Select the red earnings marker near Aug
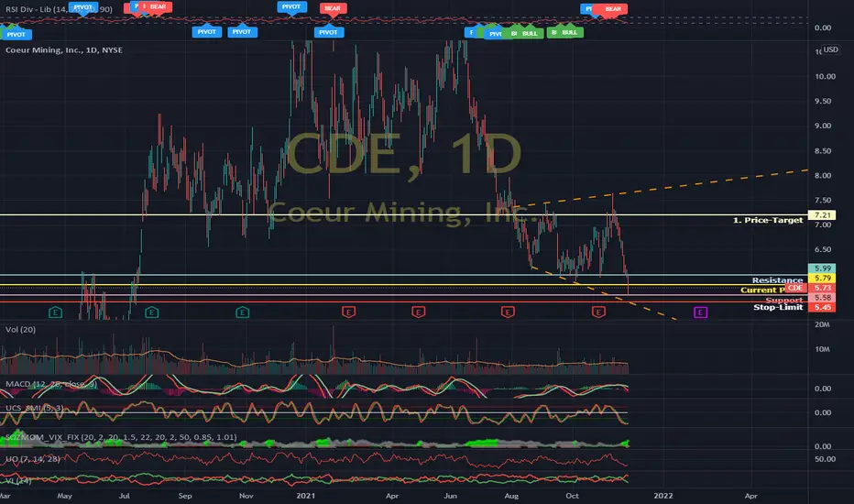This screenshot has height=504, width=854. click(508, 312)
